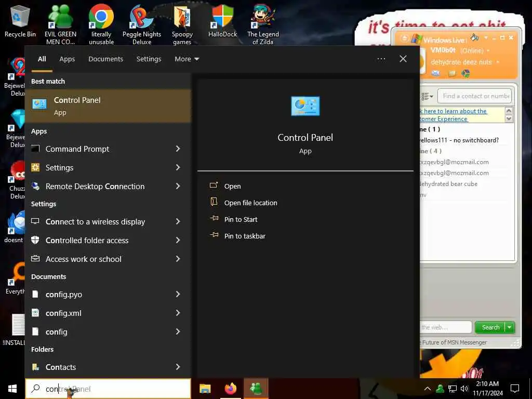Click the taskbar search box
Screen dimensions: 532x399
pos(108,389)
